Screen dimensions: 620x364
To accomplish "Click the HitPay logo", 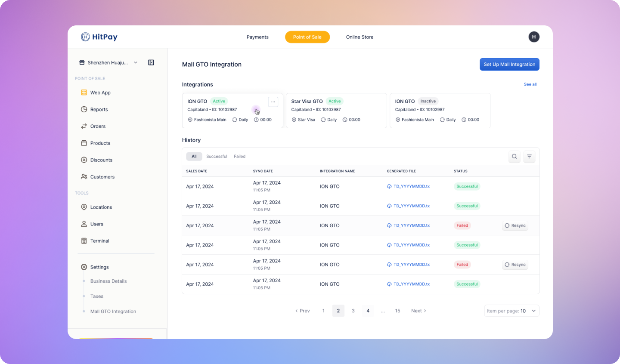I will 99,37.
